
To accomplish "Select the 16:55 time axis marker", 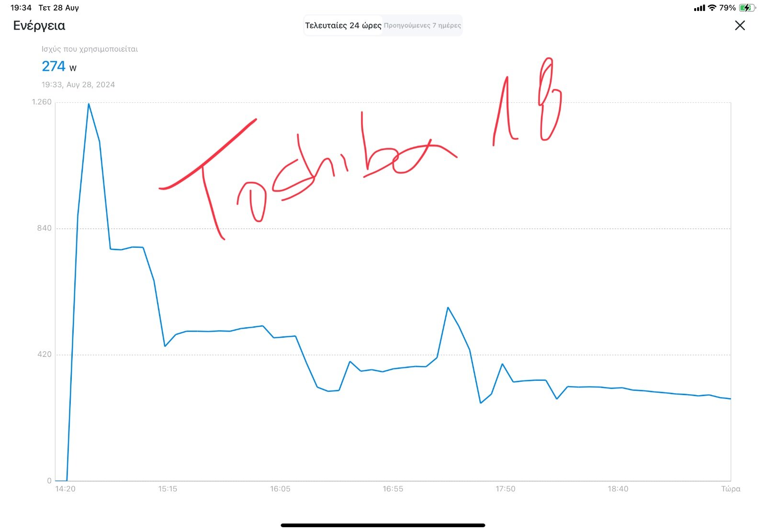I will 393,488.
